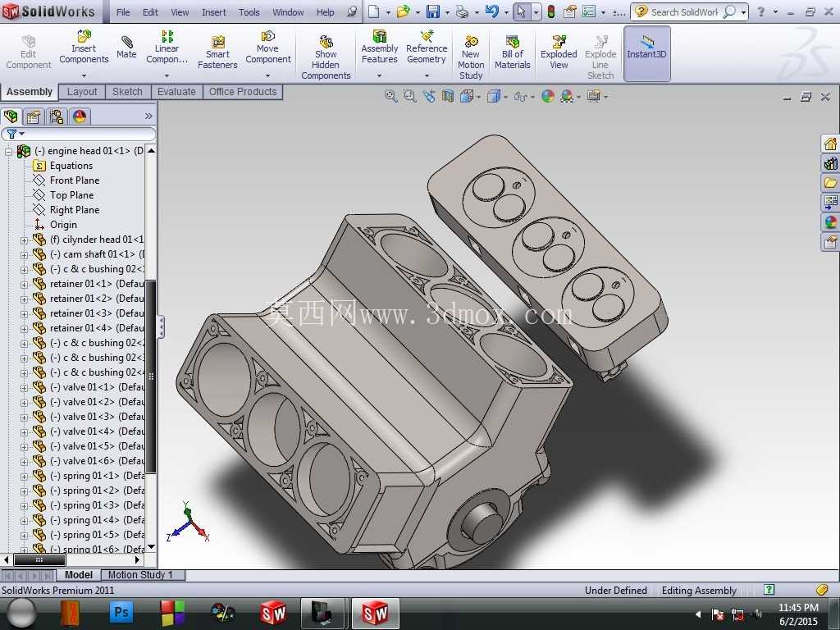Collapse the engine head 01 root node
Screen dimensions: 840x630
(x=8, y=152)
